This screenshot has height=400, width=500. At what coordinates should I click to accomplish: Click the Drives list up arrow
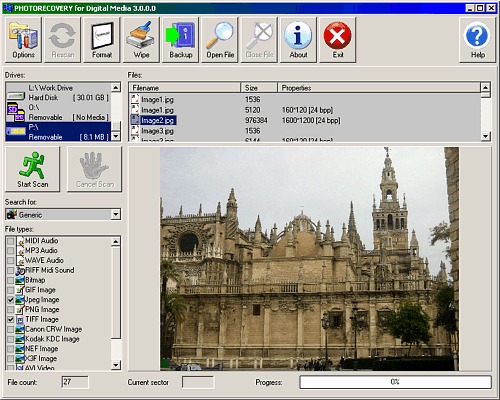tap(116, 88)
